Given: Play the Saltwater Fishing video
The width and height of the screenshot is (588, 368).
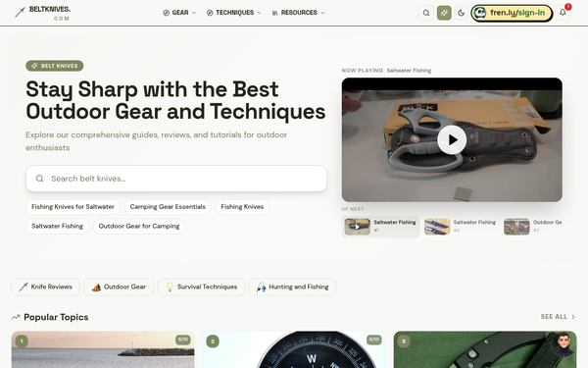Looking at the screenshot, I should click(x=452, y=139).
